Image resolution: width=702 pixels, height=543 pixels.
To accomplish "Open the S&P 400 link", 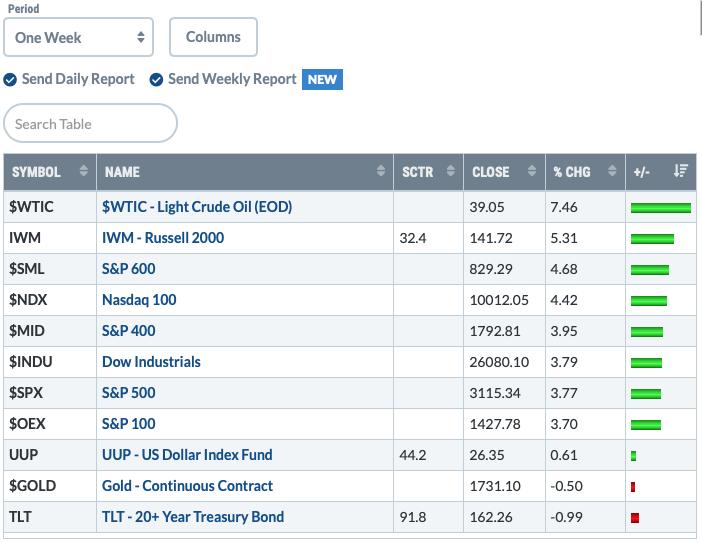I will point(128,331).
